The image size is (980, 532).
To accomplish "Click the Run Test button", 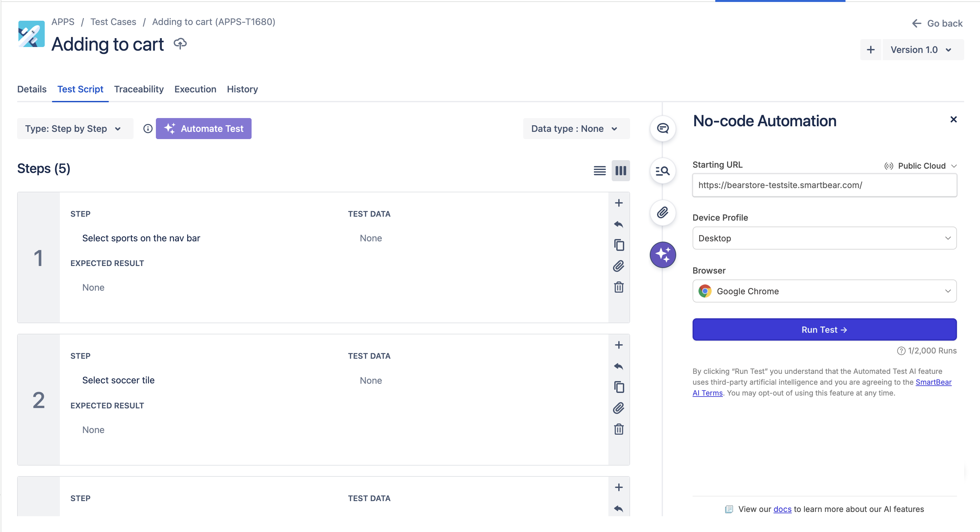I will [824, 330].
